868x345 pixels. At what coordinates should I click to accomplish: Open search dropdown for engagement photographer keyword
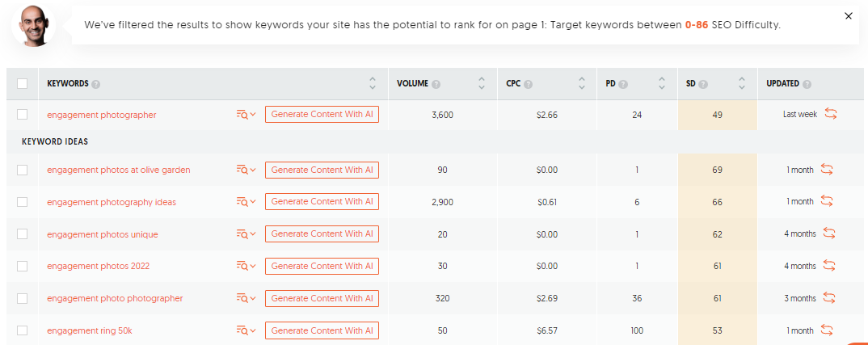(x=246, y=115)
